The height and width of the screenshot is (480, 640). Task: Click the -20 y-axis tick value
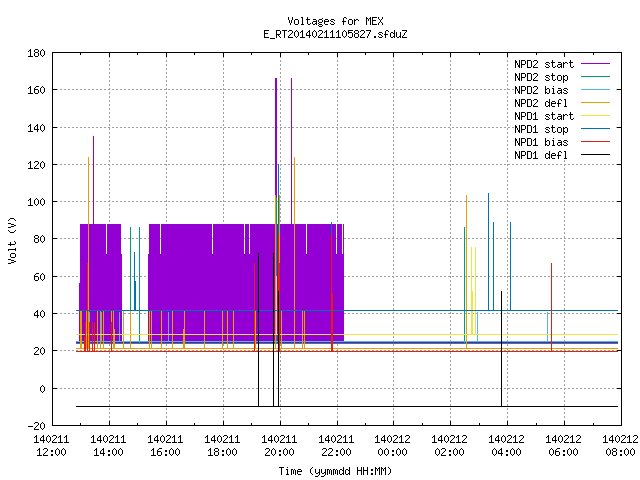coord(36,426)
